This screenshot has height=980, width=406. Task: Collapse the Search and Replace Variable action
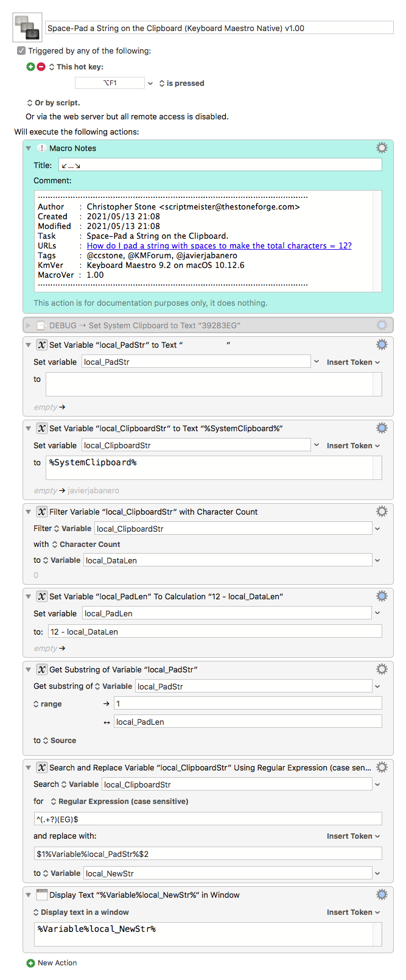coord(28,767)
